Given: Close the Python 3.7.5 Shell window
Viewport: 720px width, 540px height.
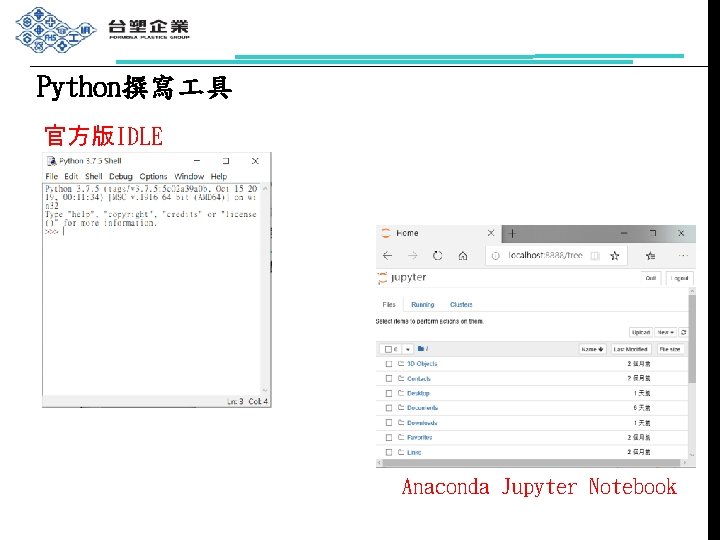Looking at the screenshot, I should [x=255, y=161].
